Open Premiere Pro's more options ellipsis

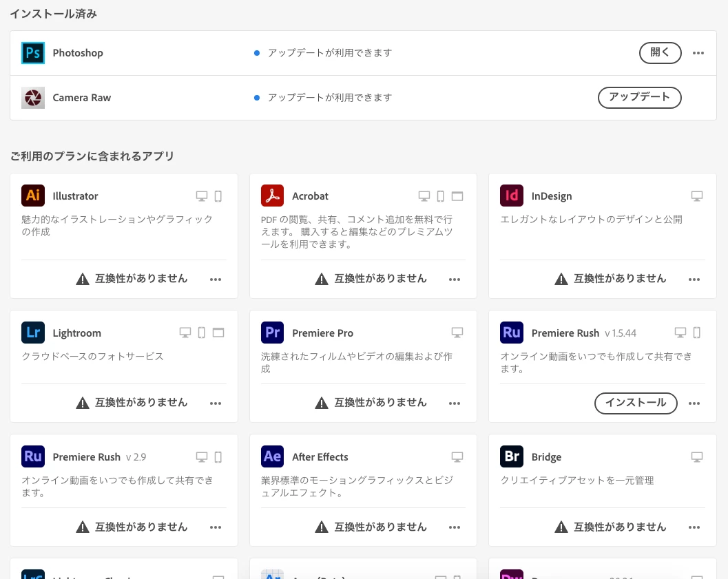tap(455, 403)
